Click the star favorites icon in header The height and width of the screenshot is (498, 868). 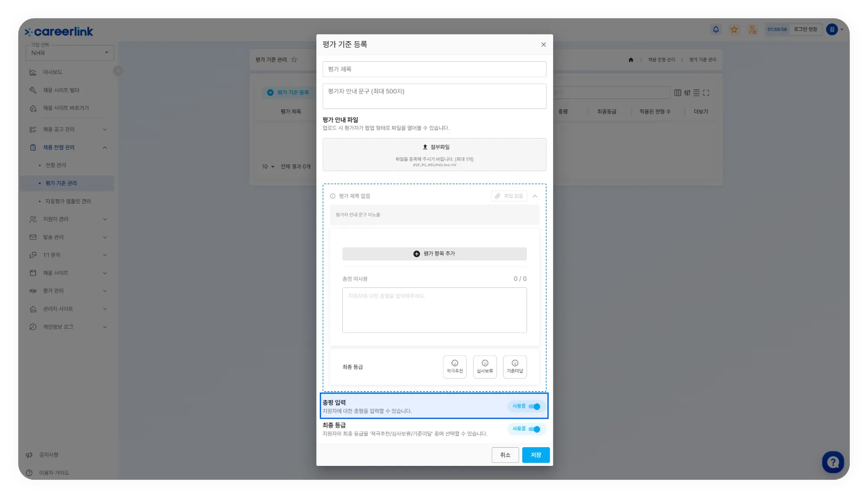734,30
